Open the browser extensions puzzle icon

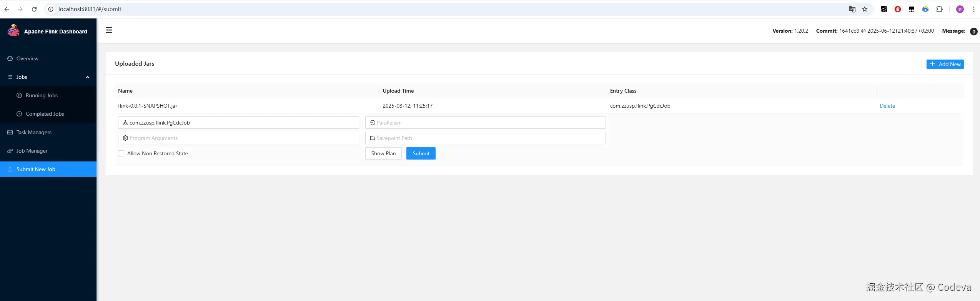click(939, 9)
